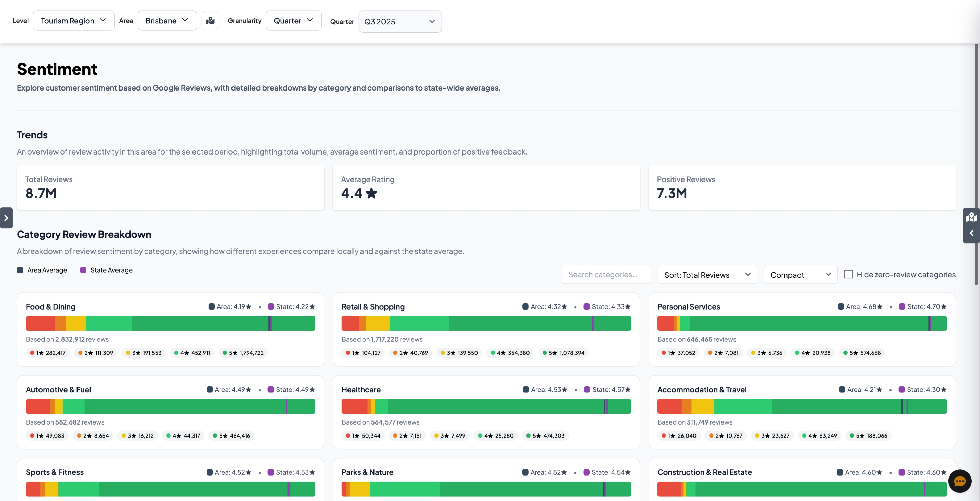Change the Q3 2025 quarter selector
Image resolution: width=980 pixels, height=501 pixels.
(400, 22)
